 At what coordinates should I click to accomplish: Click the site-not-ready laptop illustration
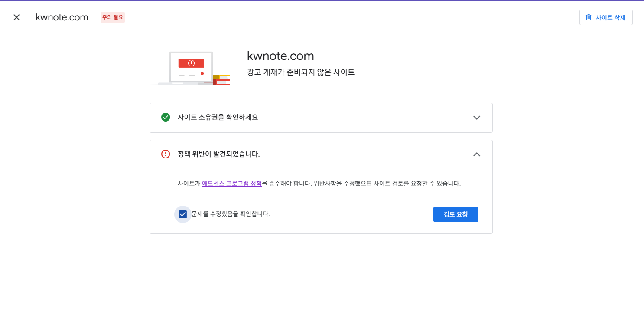pyautogui.click(x=190, y=68)
